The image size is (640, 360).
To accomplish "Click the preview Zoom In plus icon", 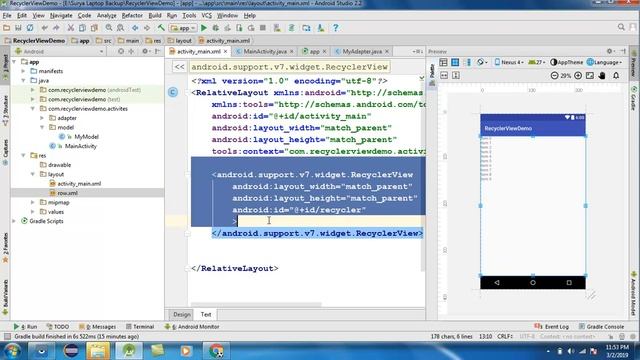I will coord(578,76).
